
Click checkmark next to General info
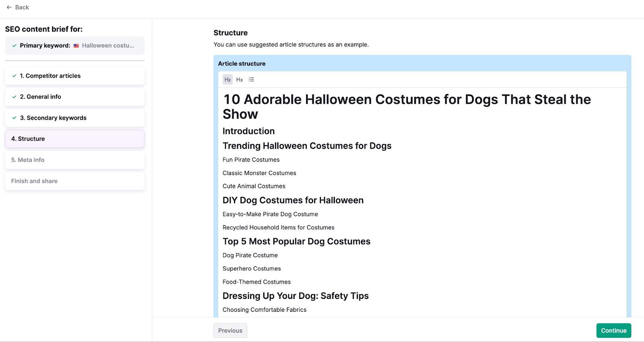[x=14, y=97]
